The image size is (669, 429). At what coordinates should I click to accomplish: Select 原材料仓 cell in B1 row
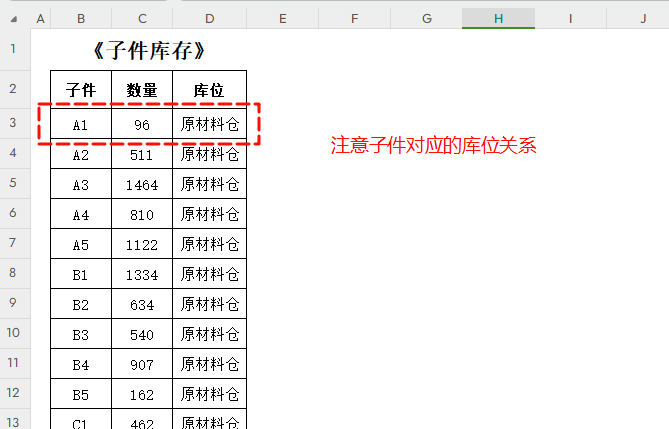click(209, 274)
